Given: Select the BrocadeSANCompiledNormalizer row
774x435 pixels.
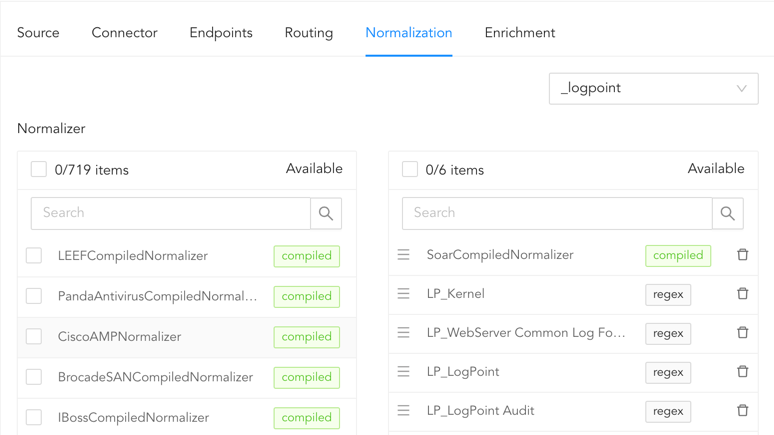Looking at the screenshot, I should tap(154, 378).
